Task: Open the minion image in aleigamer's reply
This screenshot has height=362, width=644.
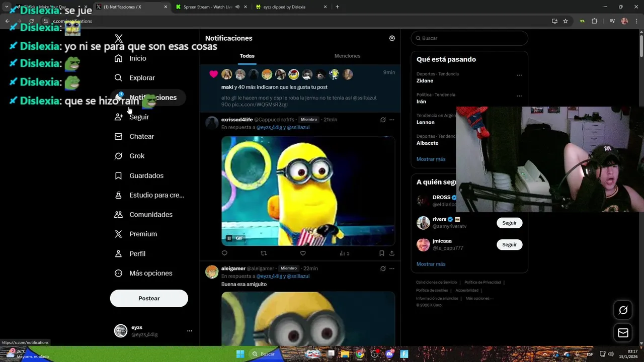Action: [x=308, y=318]
